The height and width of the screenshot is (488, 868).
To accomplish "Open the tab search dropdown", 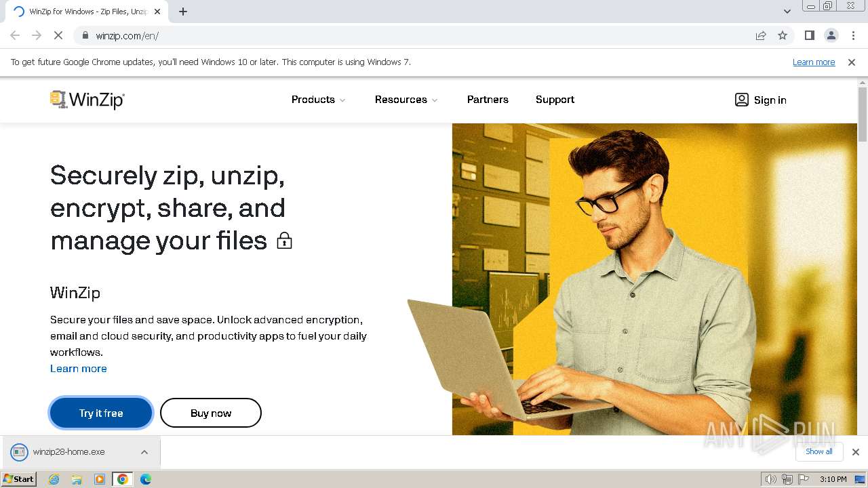I will 787,12.
